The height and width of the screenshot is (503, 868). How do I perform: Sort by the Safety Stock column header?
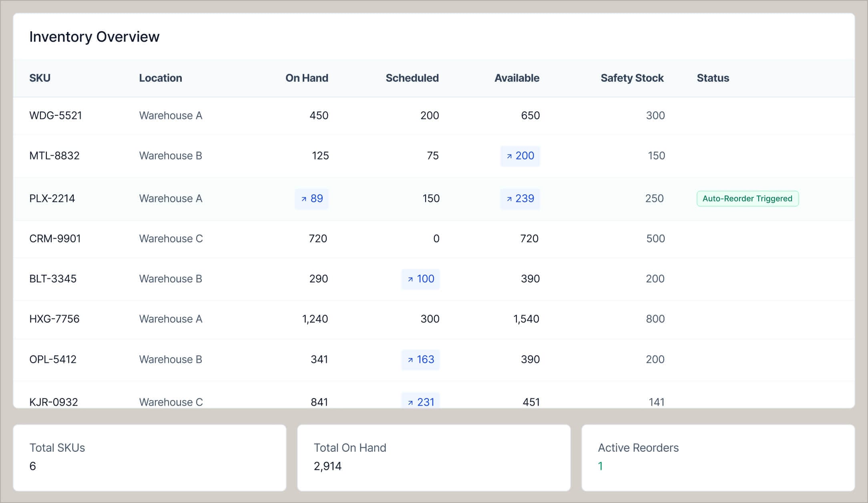coord(632,78)
